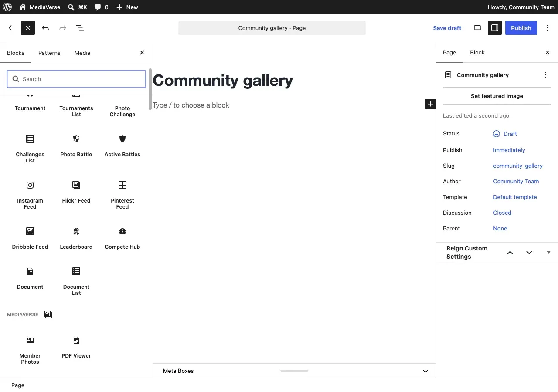Screen dimensions: 558x392
Task: Insert the Pinterest Feed block
Action: [122, 195]
